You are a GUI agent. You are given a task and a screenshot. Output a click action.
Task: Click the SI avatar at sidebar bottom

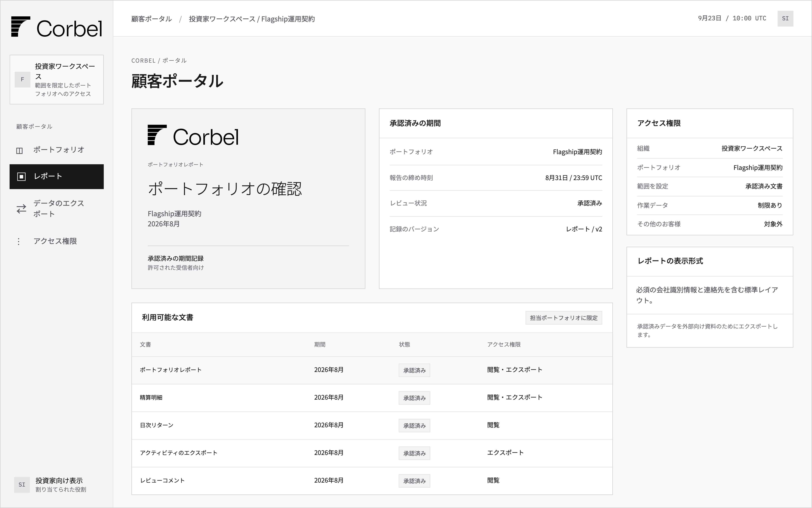tap(22, 485)
